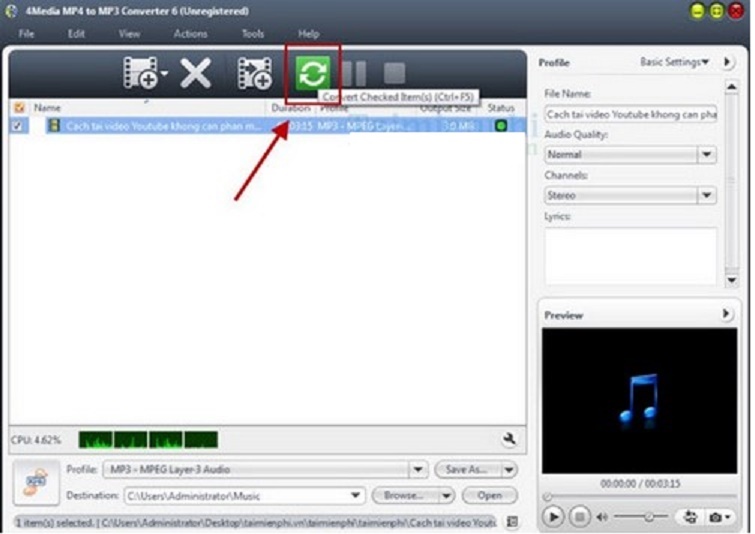Open the bottom Profile MP3 format dropdown
The height and width of the screenshot is (534, 755).
click(417, 470)
